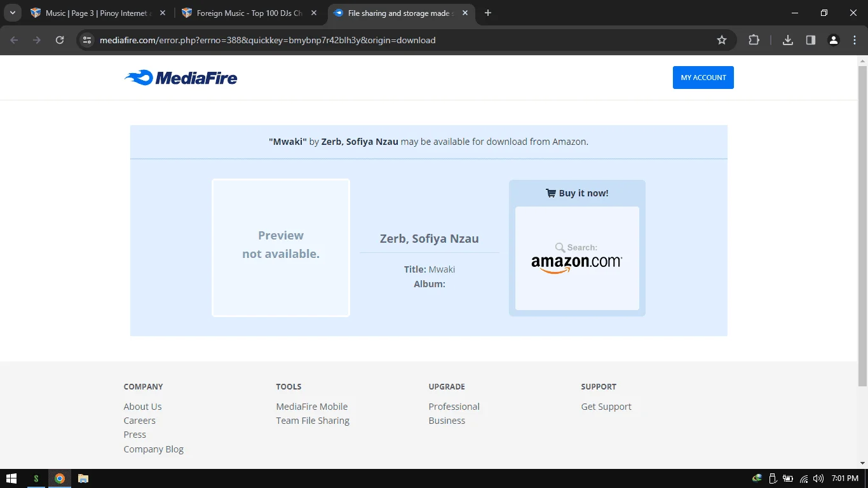Click the 7:01 PM taskbar clock
This screenshot has height=488, width=868.
(845, 478)
